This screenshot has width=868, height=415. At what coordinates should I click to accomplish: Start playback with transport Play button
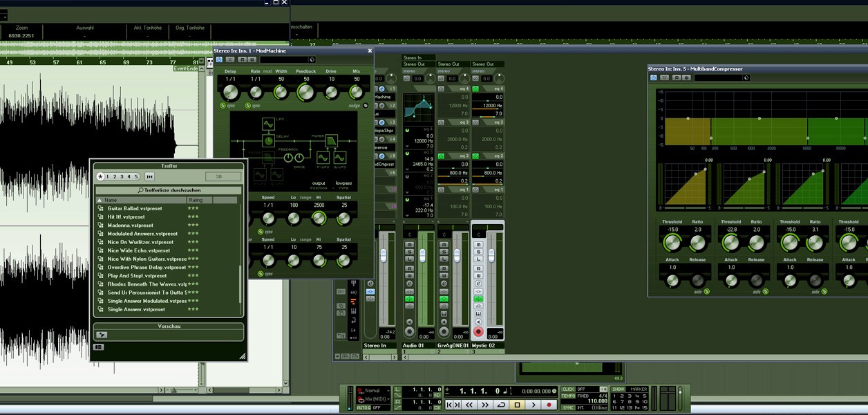(x=534, y=405)
